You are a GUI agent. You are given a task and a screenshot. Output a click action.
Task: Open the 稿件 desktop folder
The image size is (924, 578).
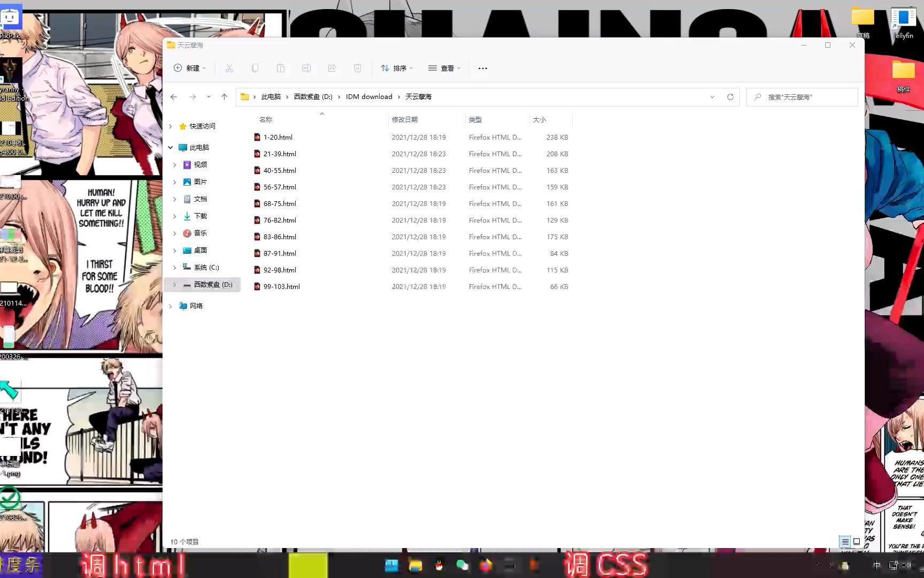903,76
